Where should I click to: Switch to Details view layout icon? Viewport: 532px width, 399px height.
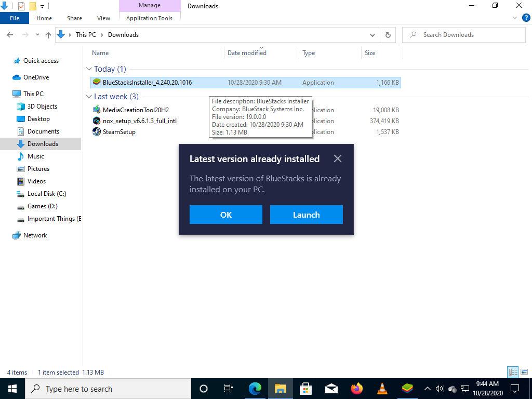click(513, 372)
